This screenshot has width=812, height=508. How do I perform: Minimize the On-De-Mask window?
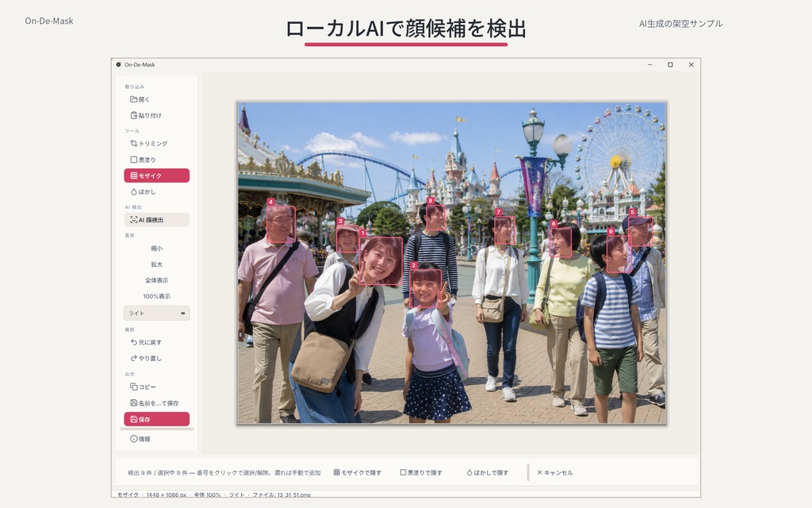click(649, 65)
